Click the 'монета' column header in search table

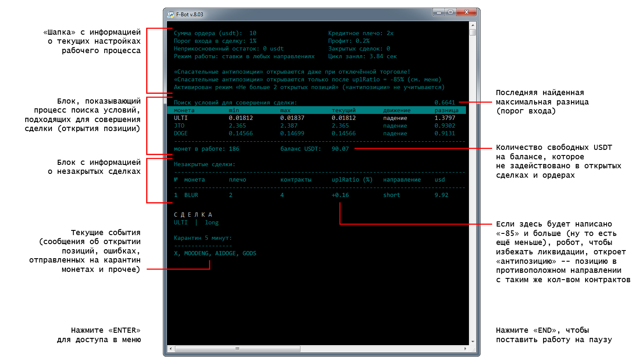[x=184, y=110]
